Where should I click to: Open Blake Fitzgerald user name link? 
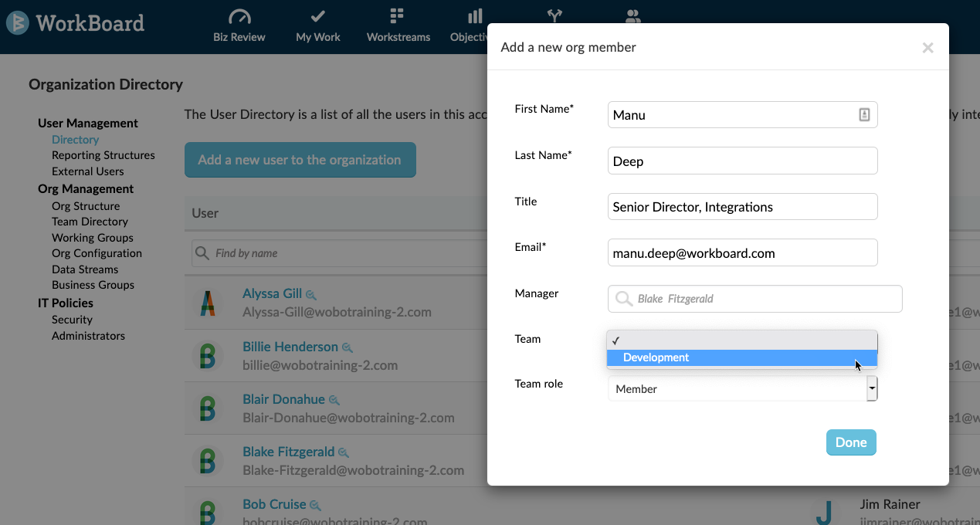(x=288, y=452)
